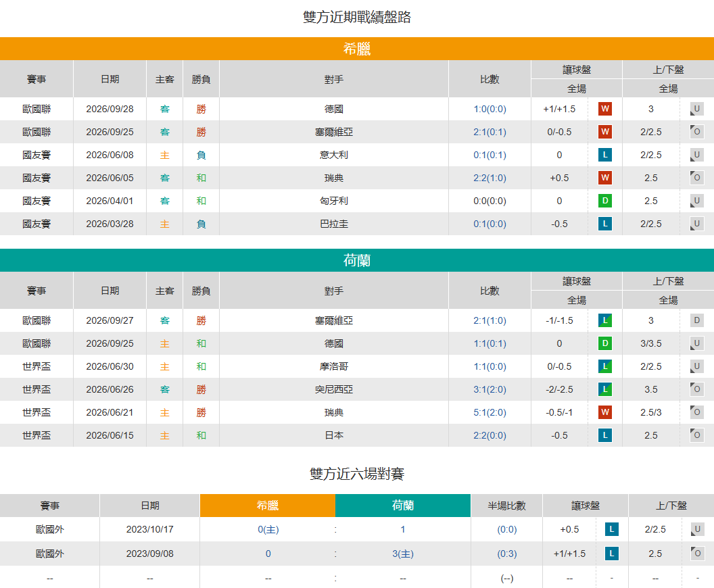Open the 0:1(0:0) score against 巴拉圭

pyautogui.click(x=490, y=224)
